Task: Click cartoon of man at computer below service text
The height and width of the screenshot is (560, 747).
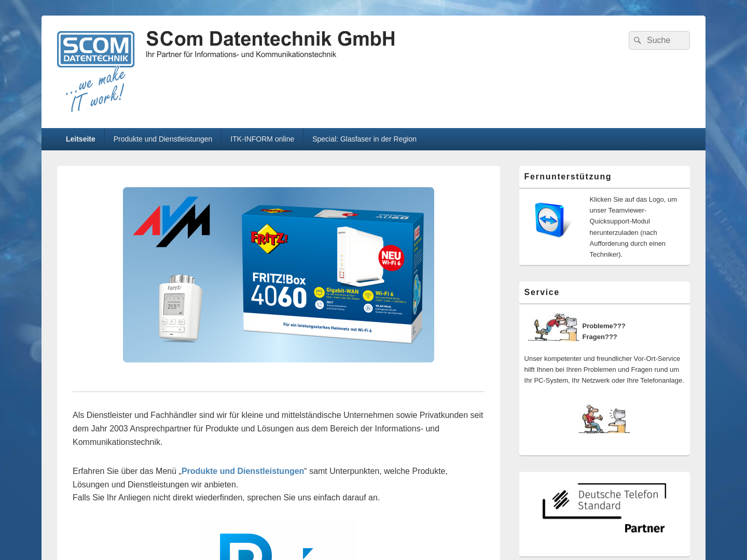Action: 604,419
